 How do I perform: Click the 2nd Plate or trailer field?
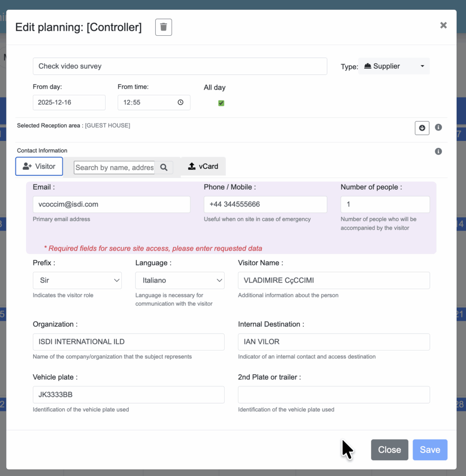pyautogui.click(x=333, y=395)
